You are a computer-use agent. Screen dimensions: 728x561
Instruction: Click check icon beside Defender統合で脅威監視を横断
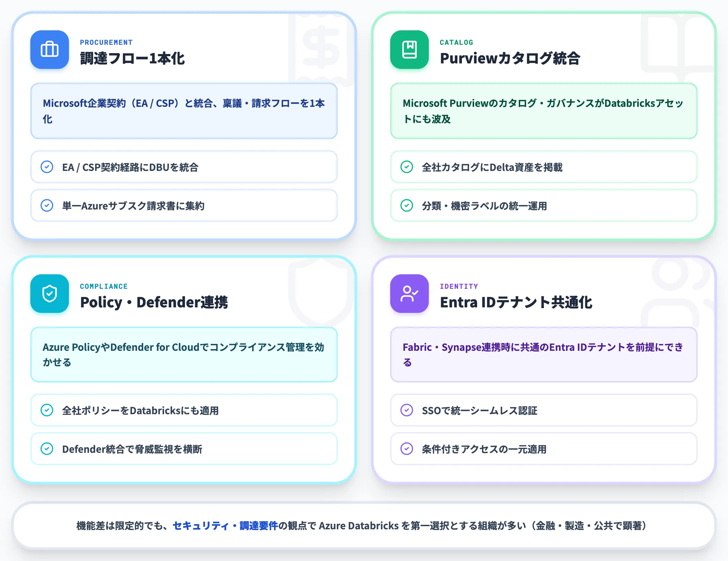47,449
